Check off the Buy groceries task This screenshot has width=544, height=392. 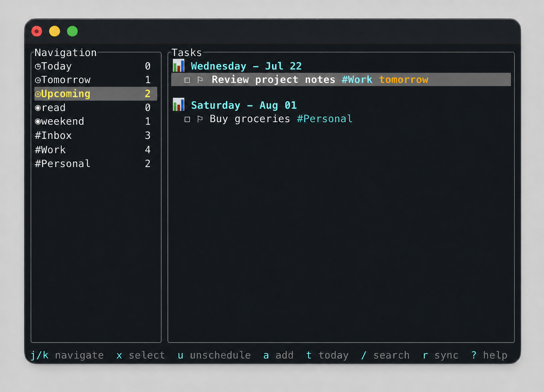pyautogui.click(x=187, y=119)
